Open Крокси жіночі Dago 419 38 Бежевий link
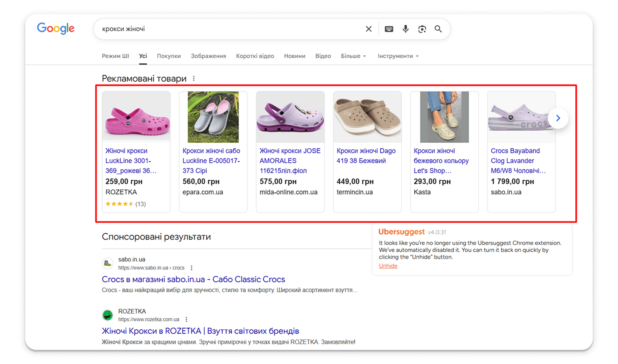 [366, 156]
